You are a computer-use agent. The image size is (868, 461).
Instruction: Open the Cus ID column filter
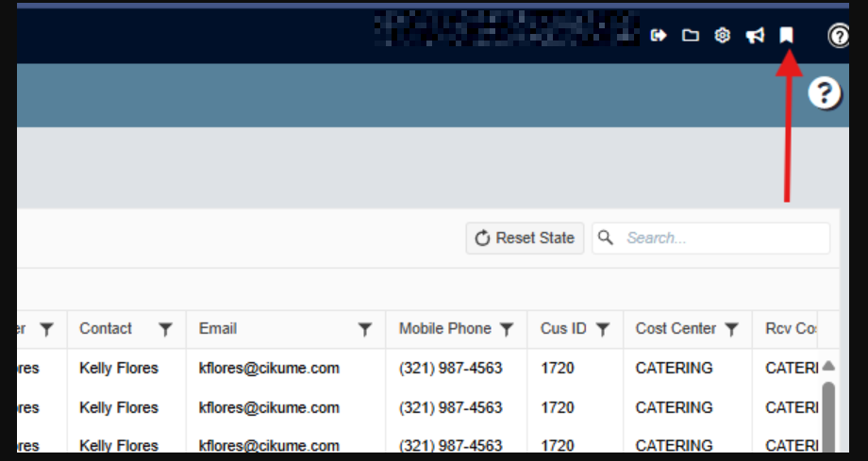tap(602, 329)
